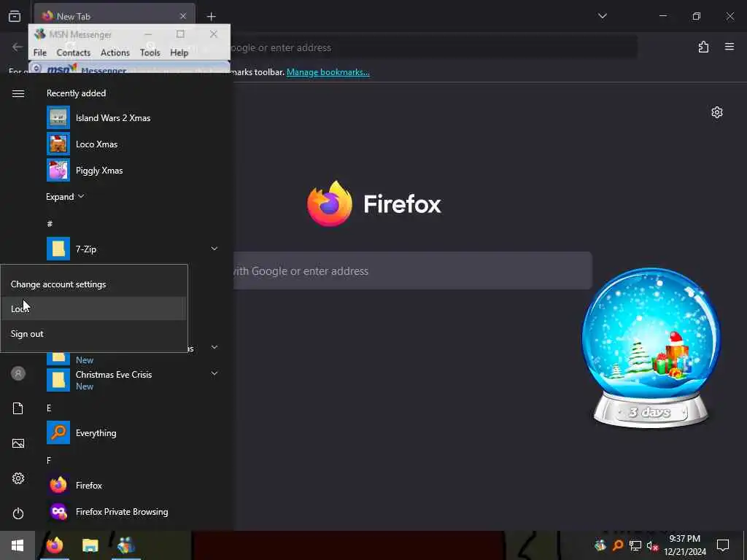Viewport: 747px width, 560px height.
Task: Open File Explorer from taskbar
Action: tap(90, 545)
